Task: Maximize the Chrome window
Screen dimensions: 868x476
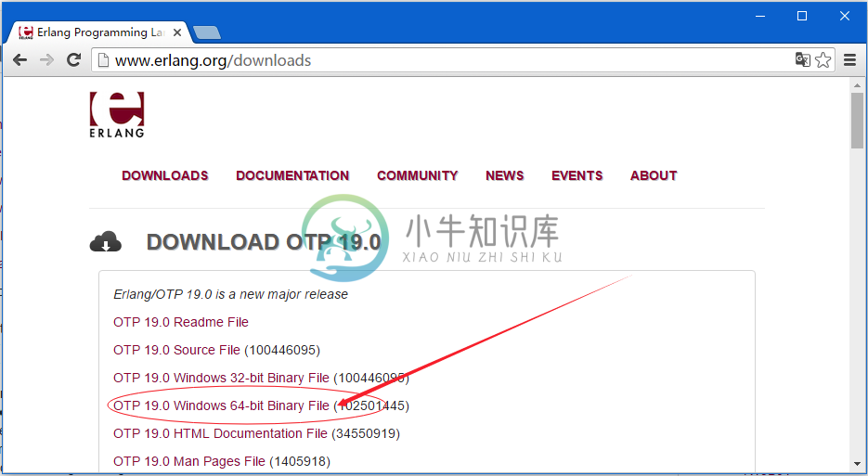Action: (801, 16)
